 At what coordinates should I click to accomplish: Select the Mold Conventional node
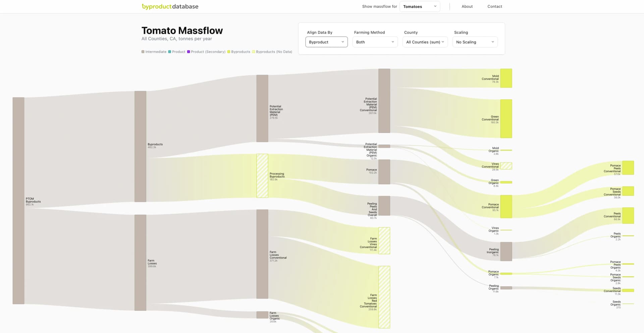(506, 78)
